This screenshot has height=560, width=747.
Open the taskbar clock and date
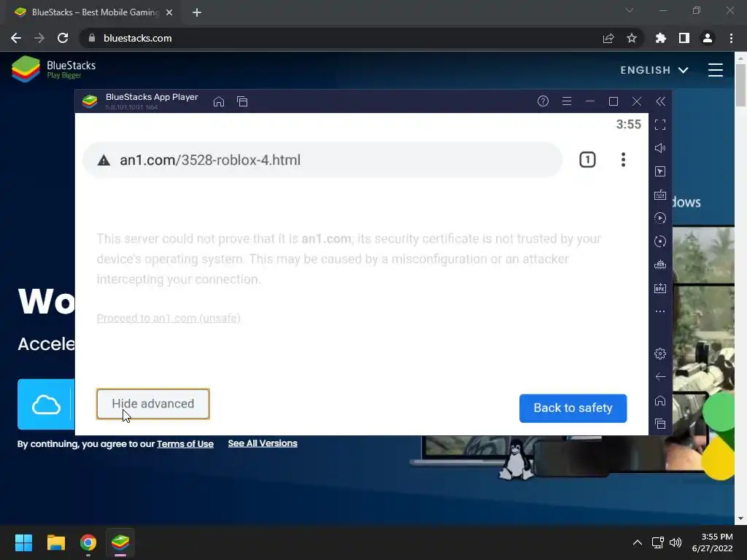pos(712,542)
